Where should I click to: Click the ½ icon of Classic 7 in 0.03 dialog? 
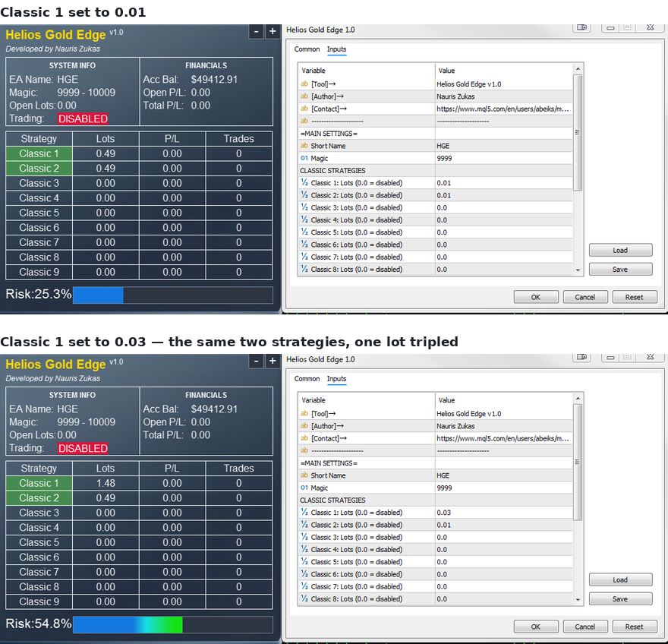[x=304, y=586]
